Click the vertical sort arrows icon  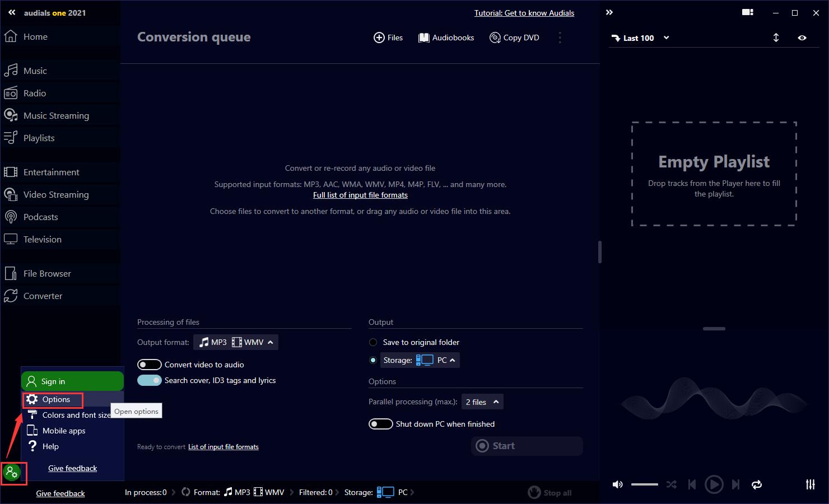point(776,38)
